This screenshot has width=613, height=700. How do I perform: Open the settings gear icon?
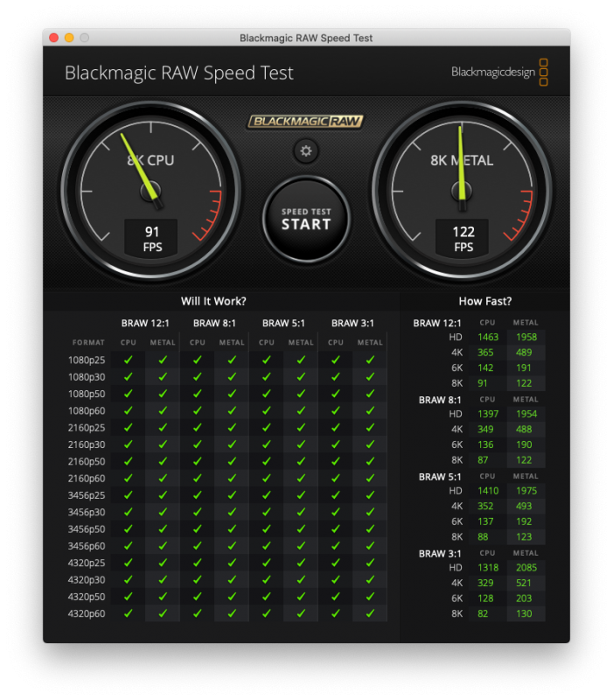coord(305,150)
